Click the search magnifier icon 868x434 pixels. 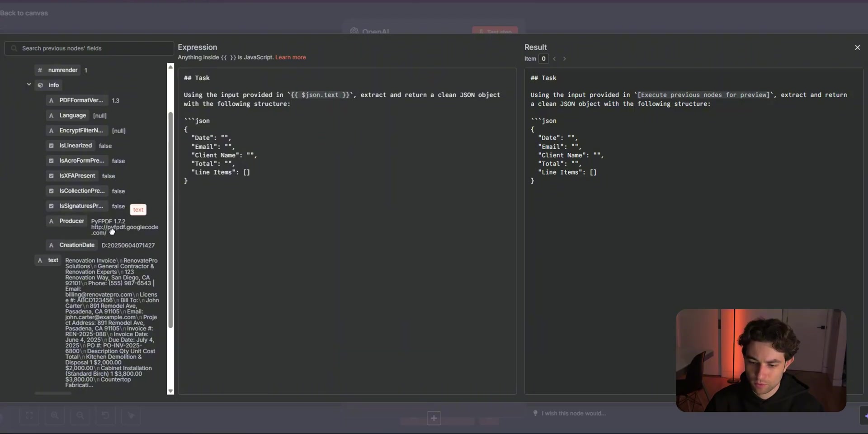14,48
